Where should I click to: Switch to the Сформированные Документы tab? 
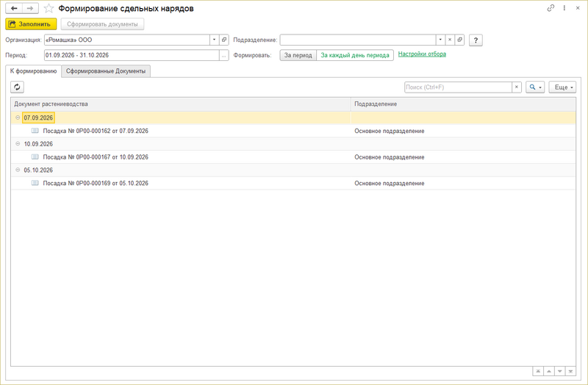tap(106, 71)
